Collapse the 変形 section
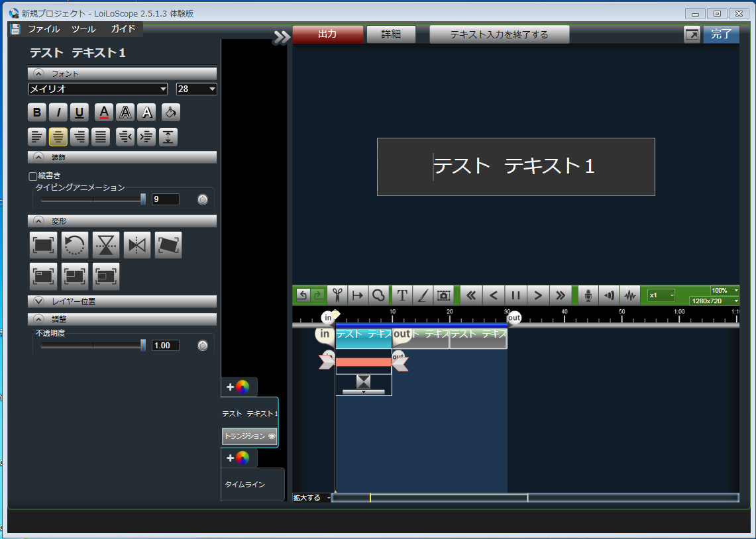The width and height of the screenshot is (756, 539). click(x=39, y=220)
